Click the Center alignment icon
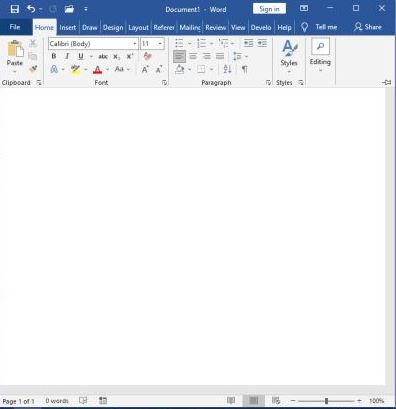The width and height of the screenshot is (396, 409). pyautogui.click(x=193, y=56)
